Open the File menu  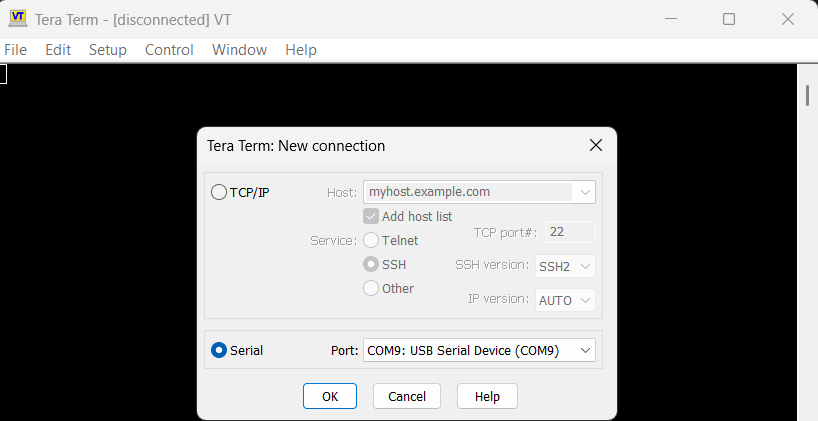pyautogui.click(x=16, y=50)
